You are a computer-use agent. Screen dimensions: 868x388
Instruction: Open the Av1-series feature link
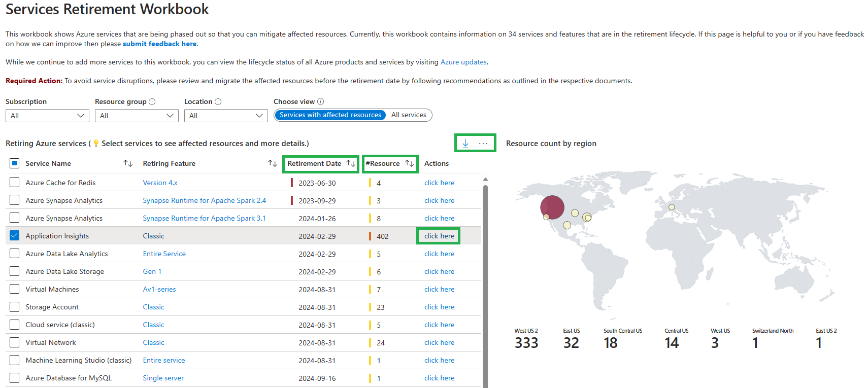coord(159,289)
